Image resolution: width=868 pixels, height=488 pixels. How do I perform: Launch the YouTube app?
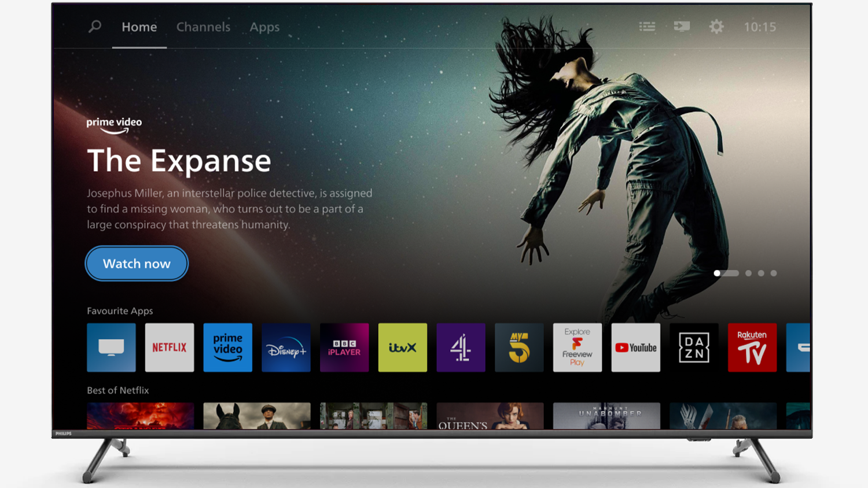[635, 347]
